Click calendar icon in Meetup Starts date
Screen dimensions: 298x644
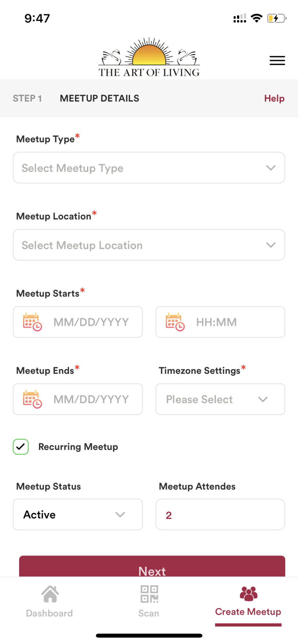click(x=32, y=322)
